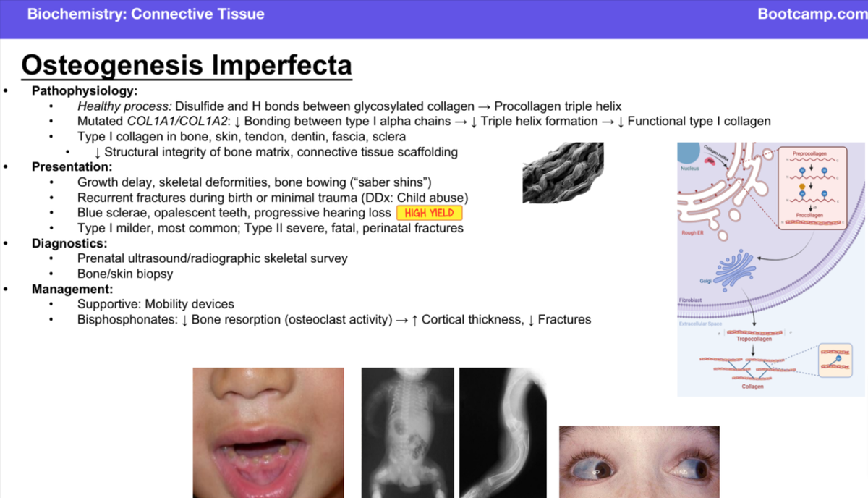Select the "Procollagen" label in the diagram inset
The width and height of the screenshot is (868, 498).
click(809, 215)
